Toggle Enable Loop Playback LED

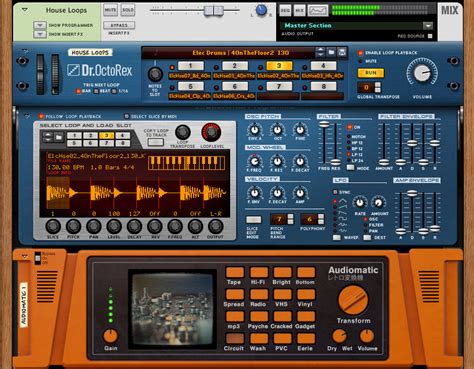click(360, 53)
